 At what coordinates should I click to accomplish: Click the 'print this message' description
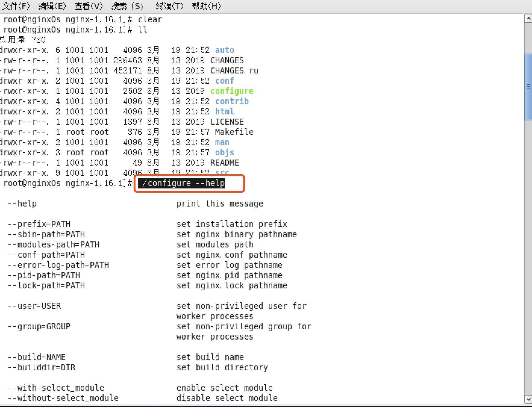click(x=220, y=204)
